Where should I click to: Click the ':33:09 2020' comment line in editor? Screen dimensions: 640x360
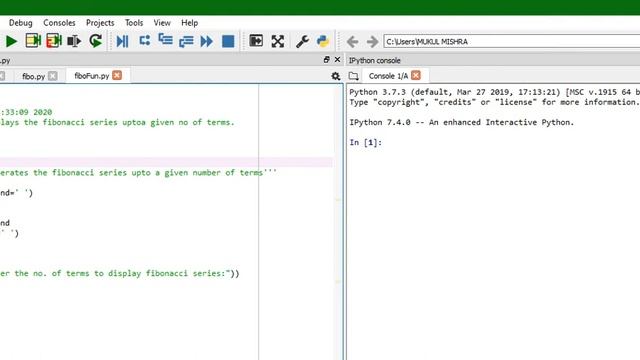[26, 112]
